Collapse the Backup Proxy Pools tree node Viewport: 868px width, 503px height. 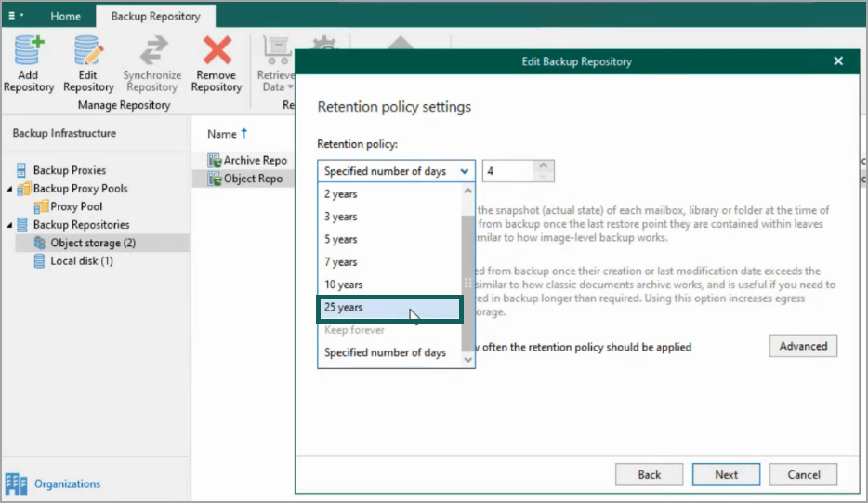pyautogui.click(x=9, y=189)
